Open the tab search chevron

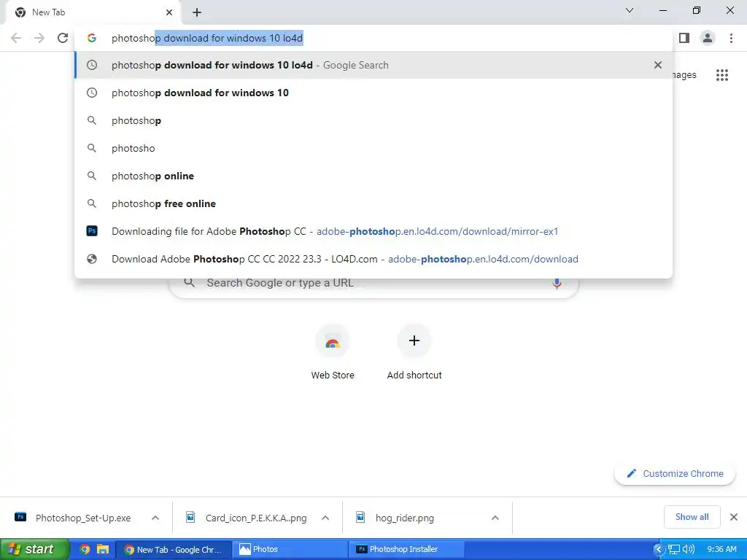[630, 10]
